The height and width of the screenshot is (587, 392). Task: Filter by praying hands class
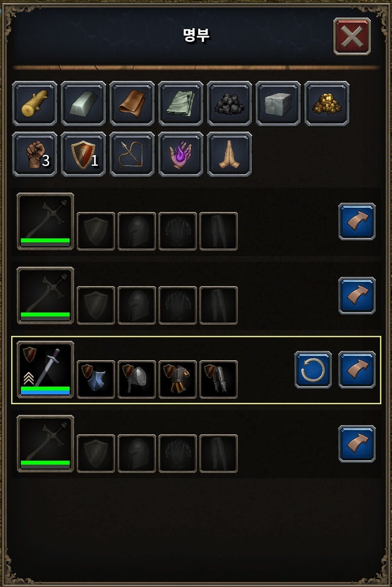[229, 154]
